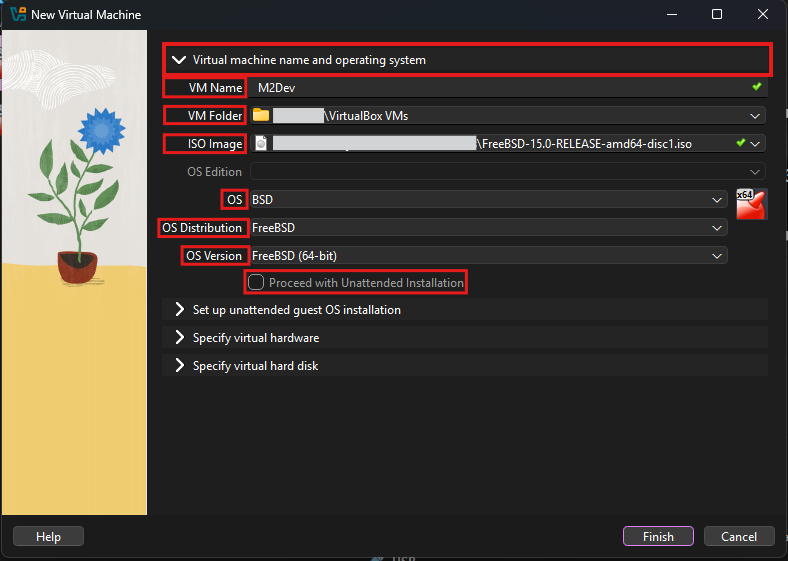Click the red x64 BSD OS icon

[x=750, y=204]
